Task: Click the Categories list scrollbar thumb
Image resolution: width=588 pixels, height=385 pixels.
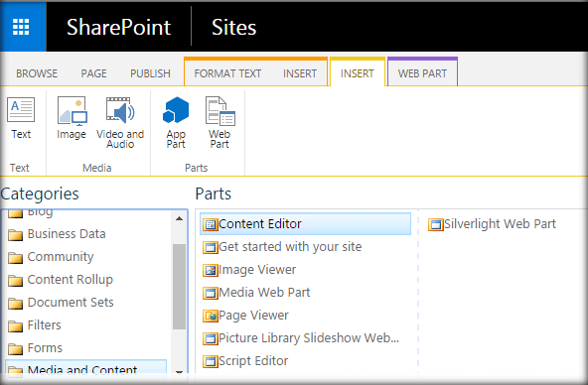Action: click(x=179, y=287)
